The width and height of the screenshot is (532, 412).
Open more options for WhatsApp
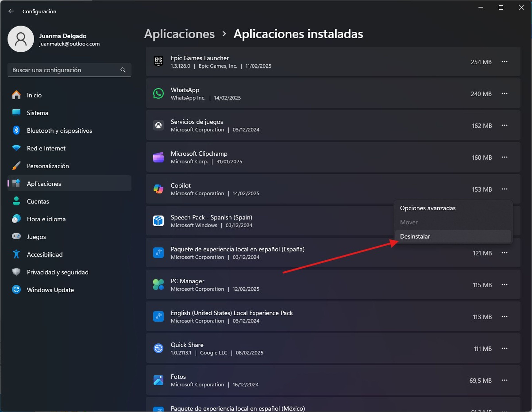click(504, 94)
